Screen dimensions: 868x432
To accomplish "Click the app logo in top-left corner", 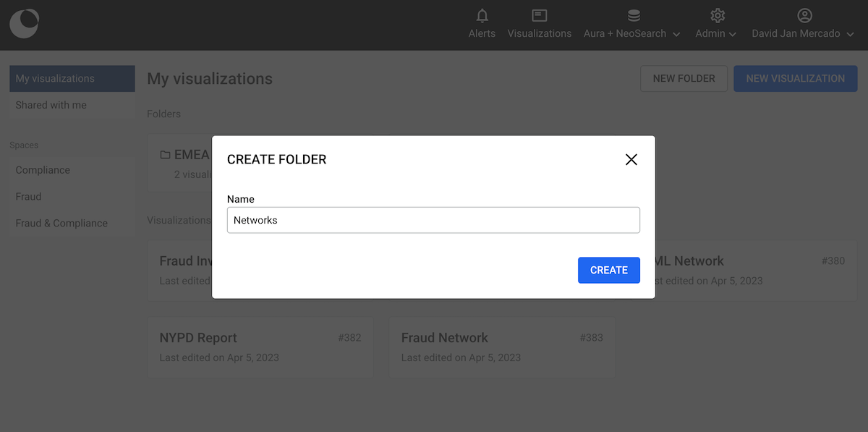I will click(24, 24).
